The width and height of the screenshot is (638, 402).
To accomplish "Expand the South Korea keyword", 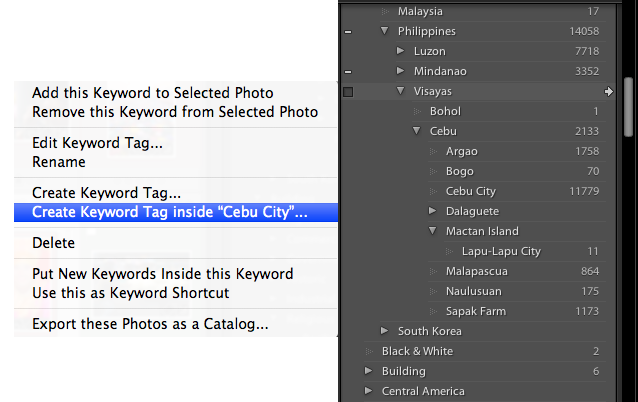I will pyautogui.click(x=384, y=330).
